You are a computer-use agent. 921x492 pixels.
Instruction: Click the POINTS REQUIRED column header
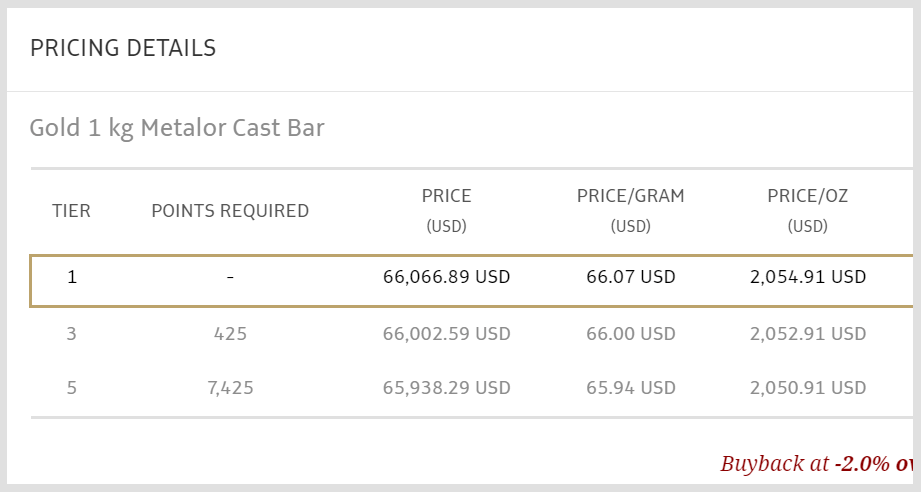(x=230, y=211)
